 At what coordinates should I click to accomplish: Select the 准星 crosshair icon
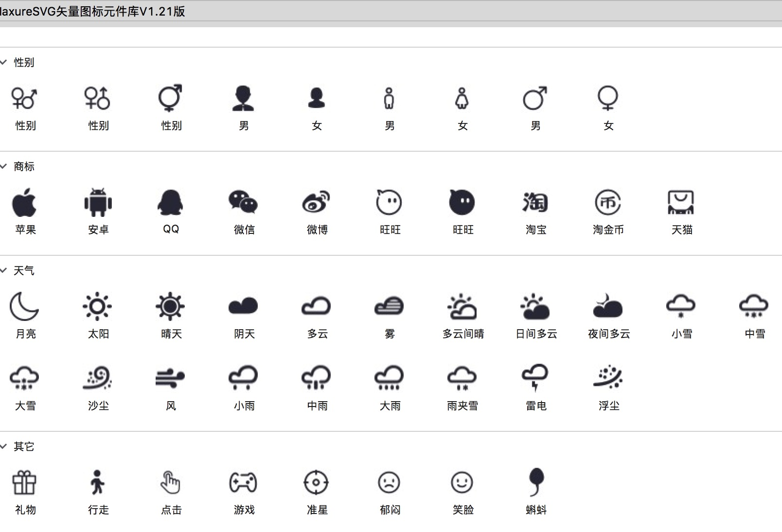316,482
